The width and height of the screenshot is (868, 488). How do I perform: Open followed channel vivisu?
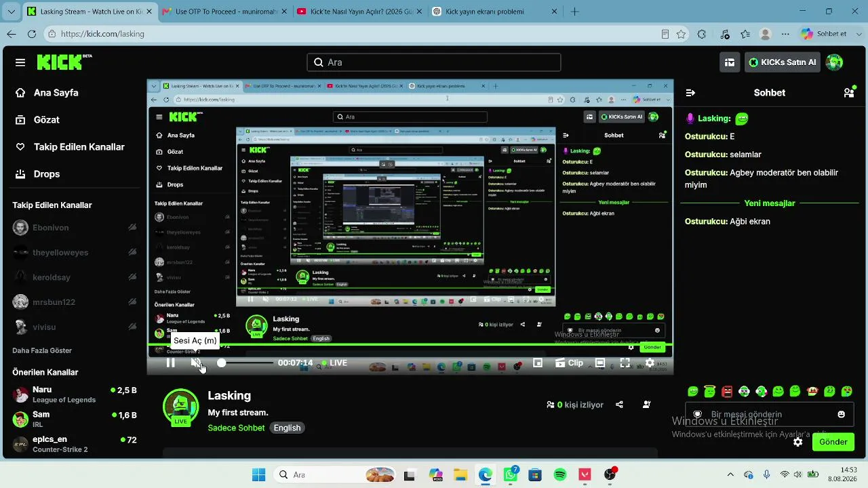click(x=75, y=327)
